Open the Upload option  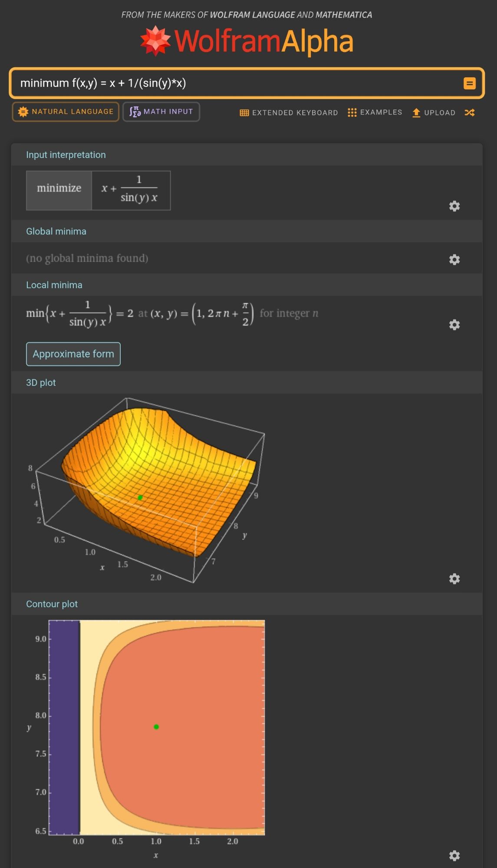[x=434, y=113]
